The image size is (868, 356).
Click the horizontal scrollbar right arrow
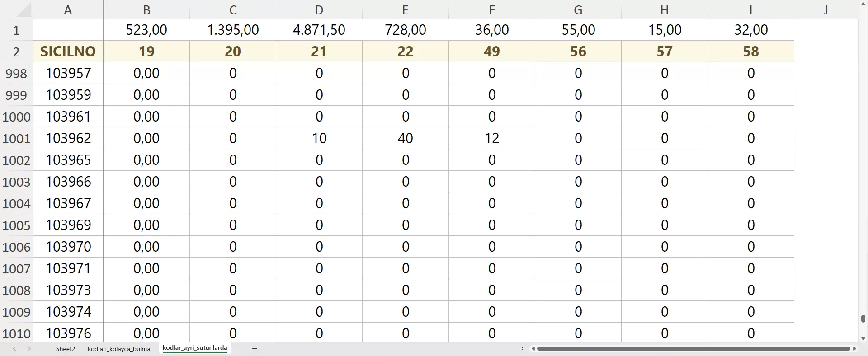[x=854, y=348]
